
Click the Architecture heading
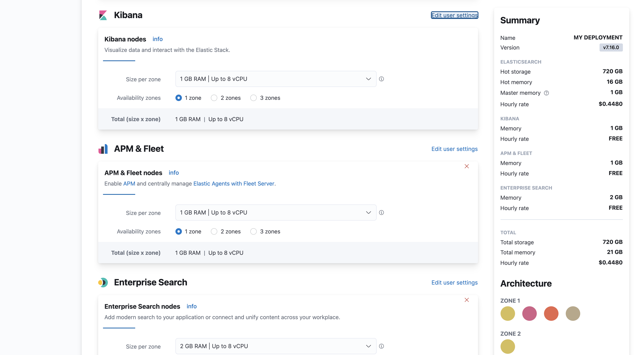526,284
